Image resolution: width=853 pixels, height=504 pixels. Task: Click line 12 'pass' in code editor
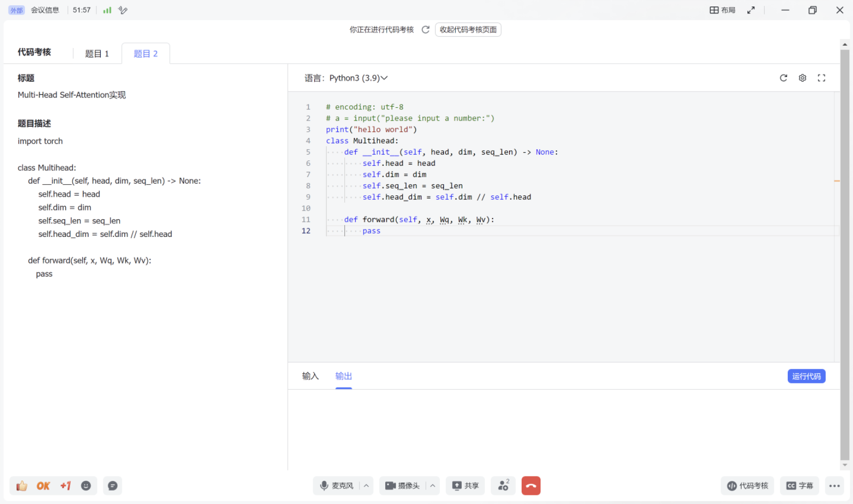tap(371, 231)
